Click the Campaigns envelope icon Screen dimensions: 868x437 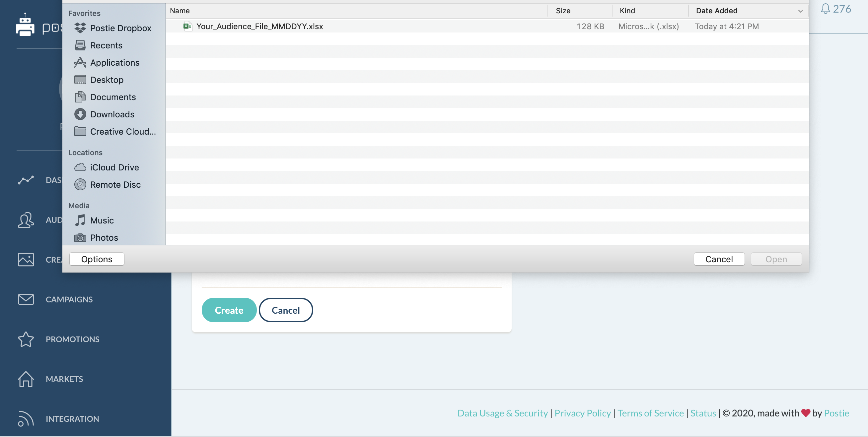pyautogui.click(x=26, y=299)
